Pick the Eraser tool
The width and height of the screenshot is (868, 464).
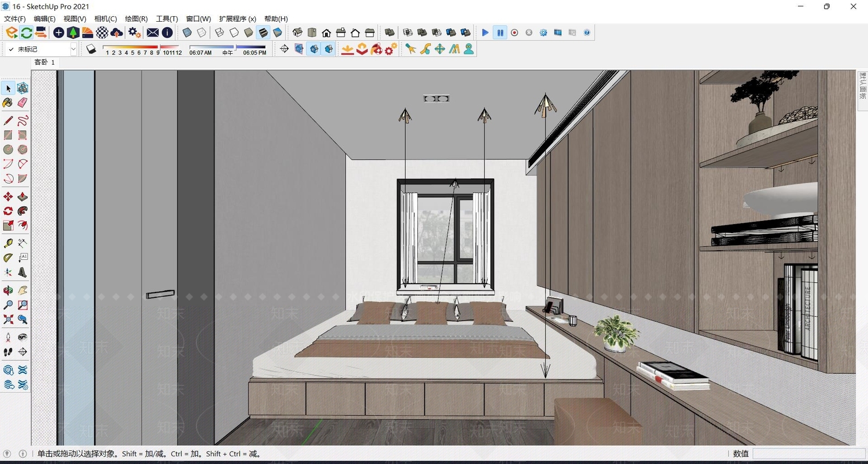coord(22,103)
